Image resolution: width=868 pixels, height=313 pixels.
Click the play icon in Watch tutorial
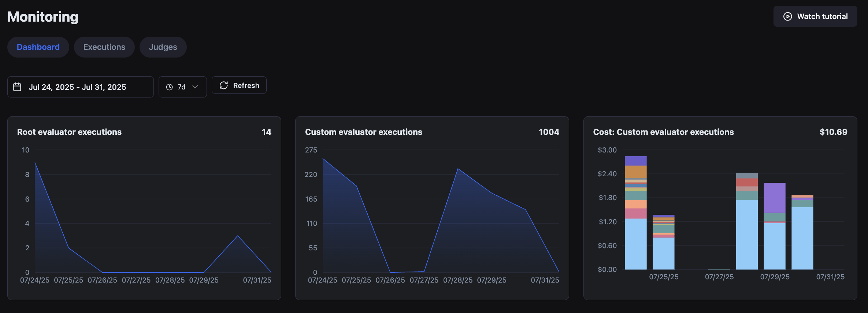[787, 16]
